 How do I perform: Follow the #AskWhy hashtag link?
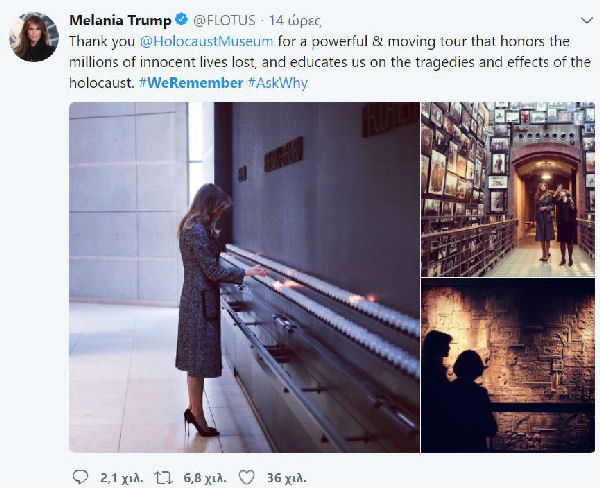pyautogui.click(x=278, y=83)
